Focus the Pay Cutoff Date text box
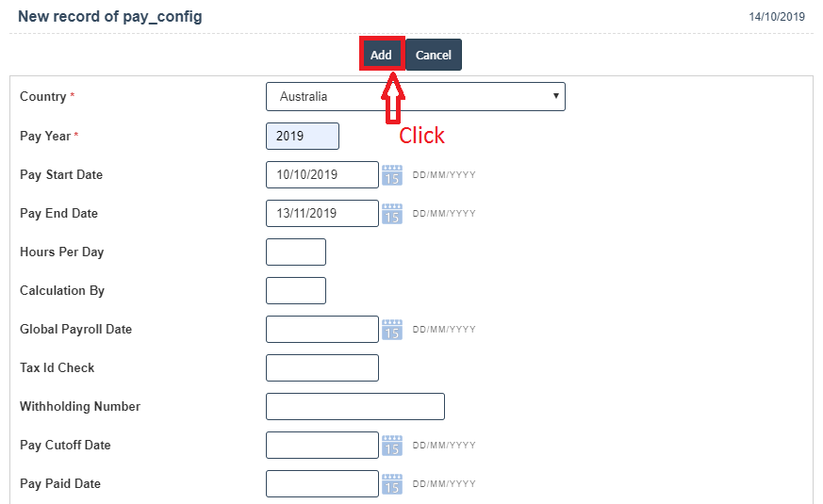This screenshot has height=504, width=823. pos(321,446)
